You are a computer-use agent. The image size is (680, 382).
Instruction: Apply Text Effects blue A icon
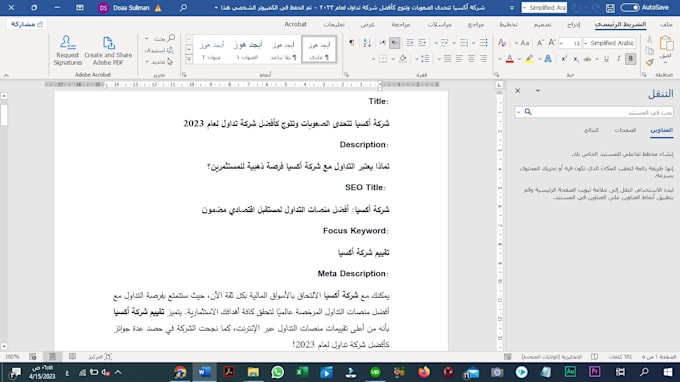tap(548, 59)
